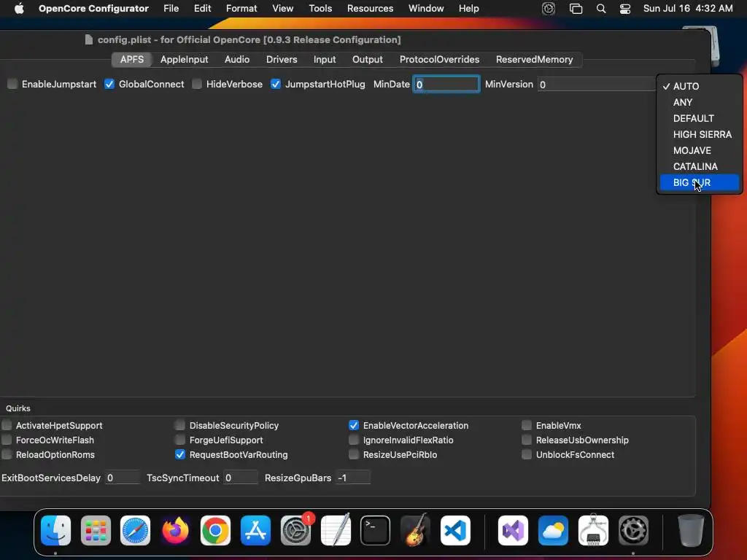Open the Format menu
The width and height of the screenshot is (747, 560).
[241, 8]
